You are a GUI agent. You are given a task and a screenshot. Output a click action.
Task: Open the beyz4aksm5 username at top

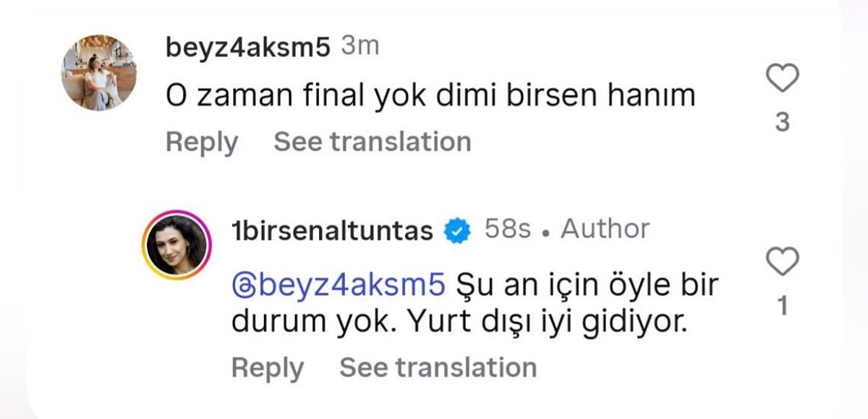pyautogui.click(x=248, y=48)
